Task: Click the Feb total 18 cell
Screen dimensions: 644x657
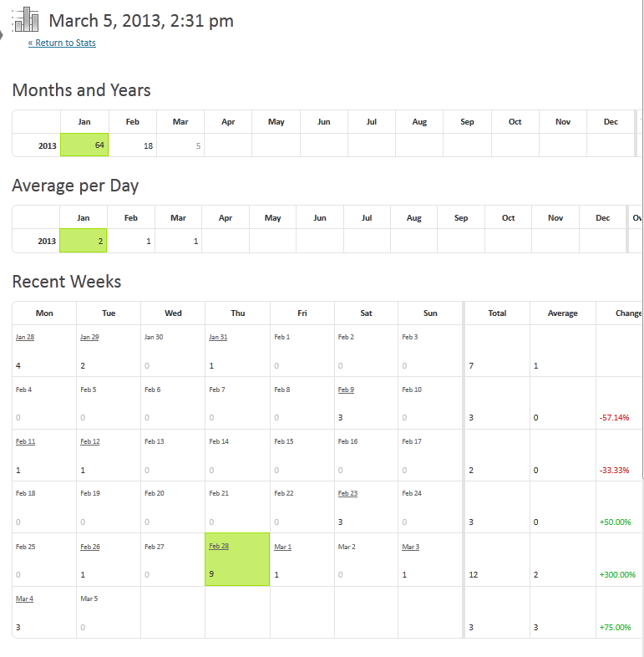Action: point(133,145)
